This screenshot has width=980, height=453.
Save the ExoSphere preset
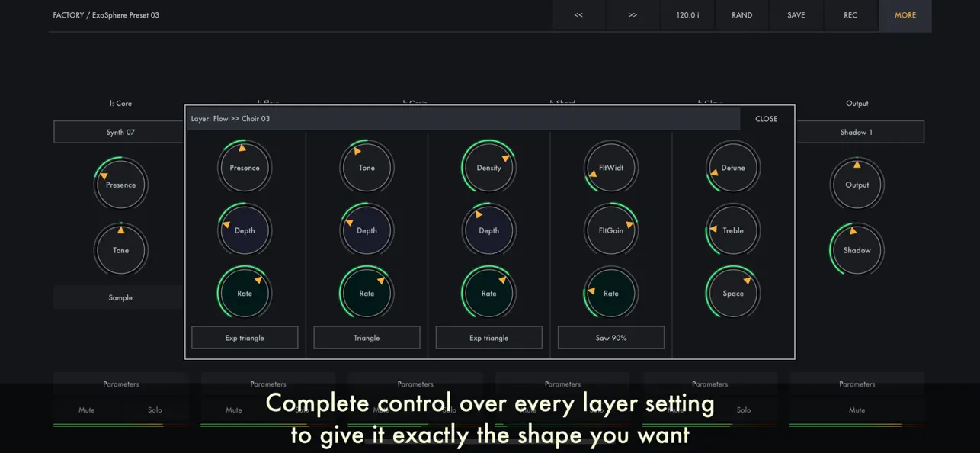796,14
